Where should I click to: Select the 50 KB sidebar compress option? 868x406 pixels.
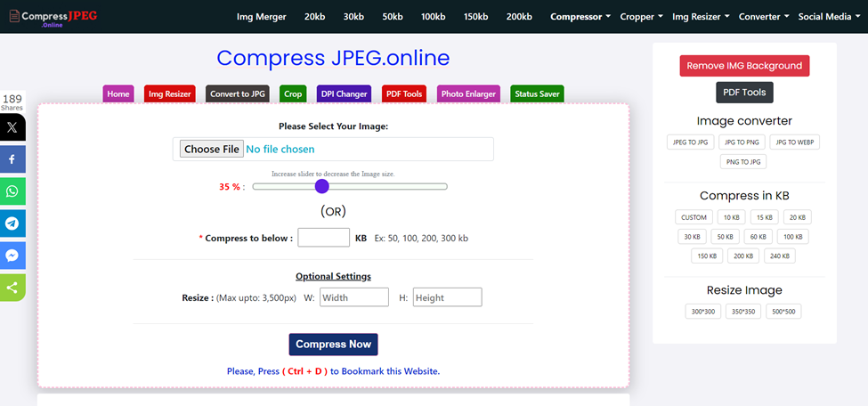[x=726, y=237]
